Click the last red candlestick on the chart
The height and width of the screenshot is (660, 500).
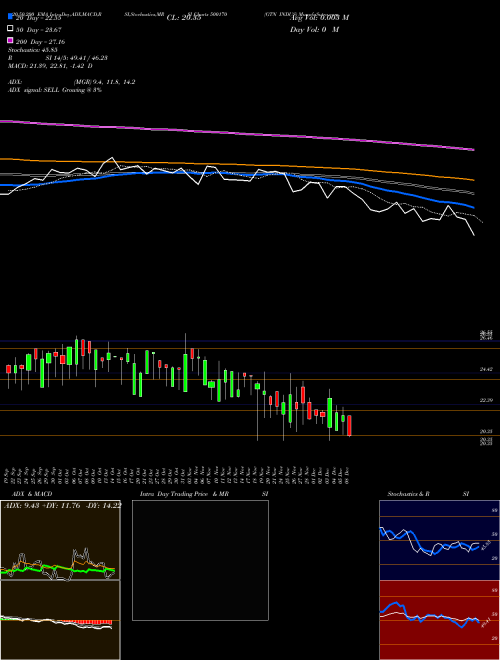349,426
